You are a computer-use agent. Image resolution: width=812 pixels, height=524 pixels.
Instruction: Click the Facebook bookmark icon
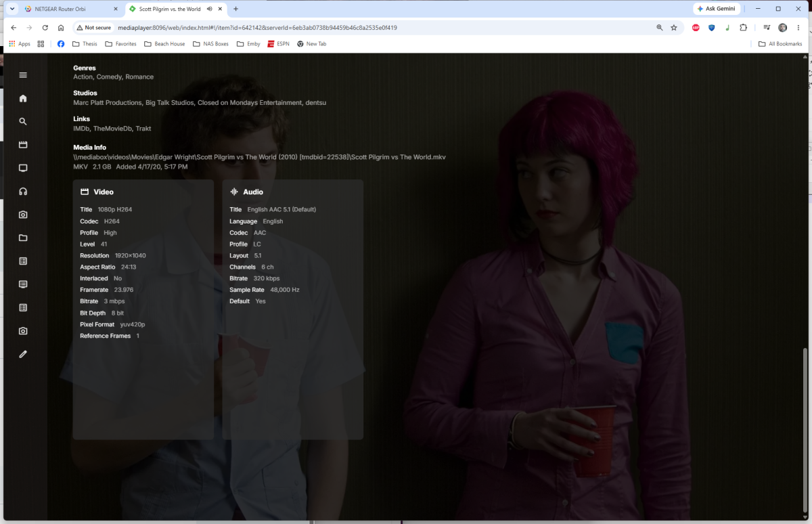pos(61,43)
